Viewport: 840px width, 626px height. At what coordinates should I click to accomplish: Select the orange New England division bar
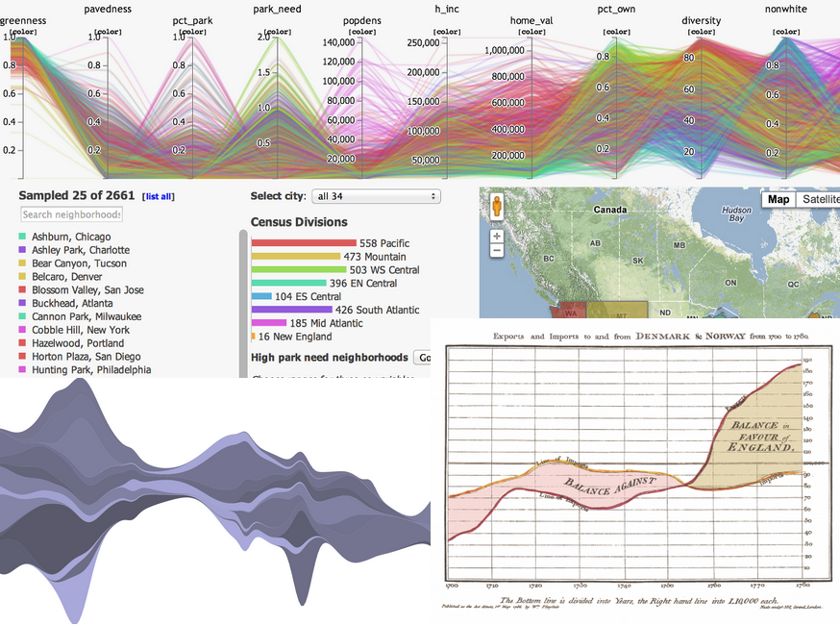(253, 337)
